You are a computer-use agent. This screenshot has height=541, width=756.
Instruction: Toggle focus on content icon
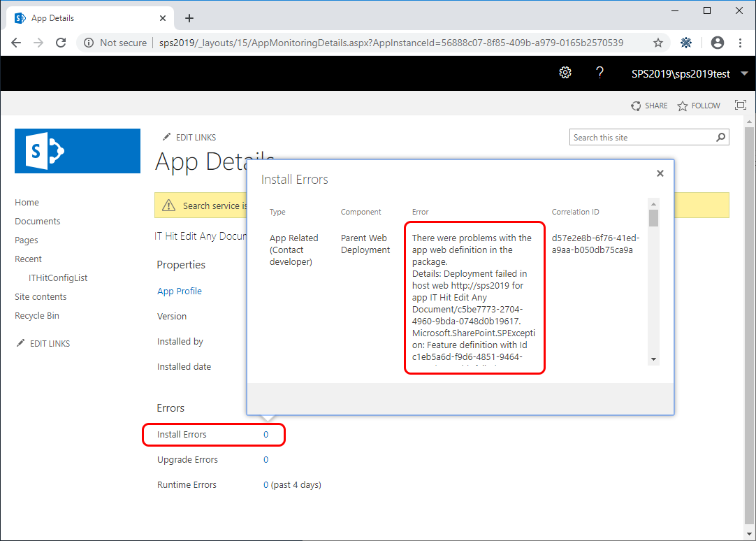741,105
